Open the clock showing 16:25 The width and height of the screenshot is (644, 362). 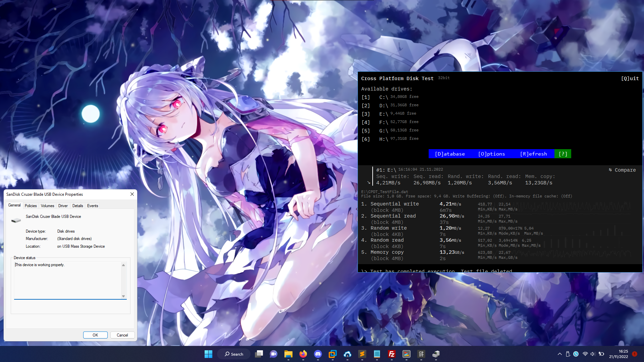619,354
